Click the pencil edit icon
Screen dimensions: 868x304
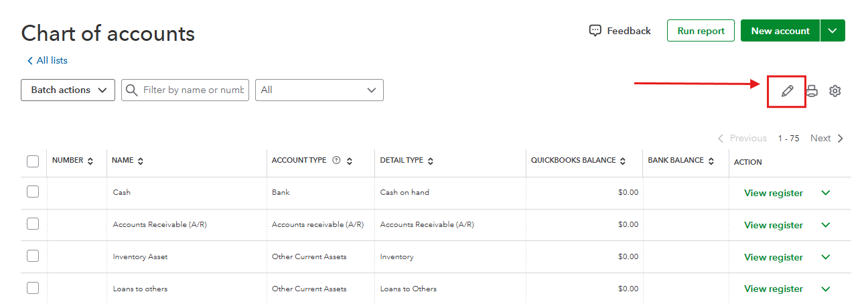(x=787, y=91)
